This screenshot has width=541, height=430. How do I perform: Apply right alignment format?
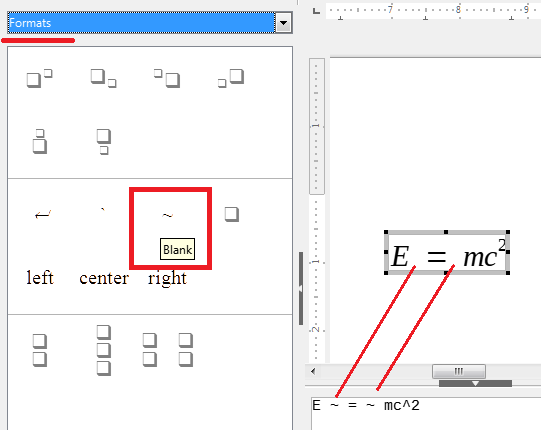pos(167,278)
